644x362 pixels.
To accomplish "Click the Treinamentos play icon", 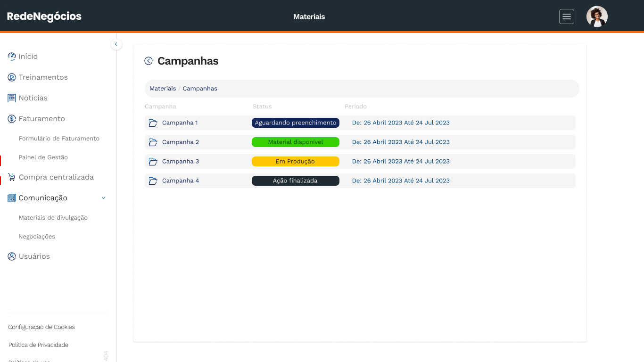I will 12,77.
